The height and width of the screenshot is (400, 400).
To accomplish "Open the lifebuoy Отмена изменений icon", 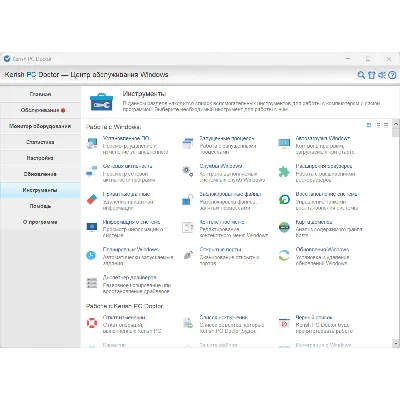I will pos(92,323).
